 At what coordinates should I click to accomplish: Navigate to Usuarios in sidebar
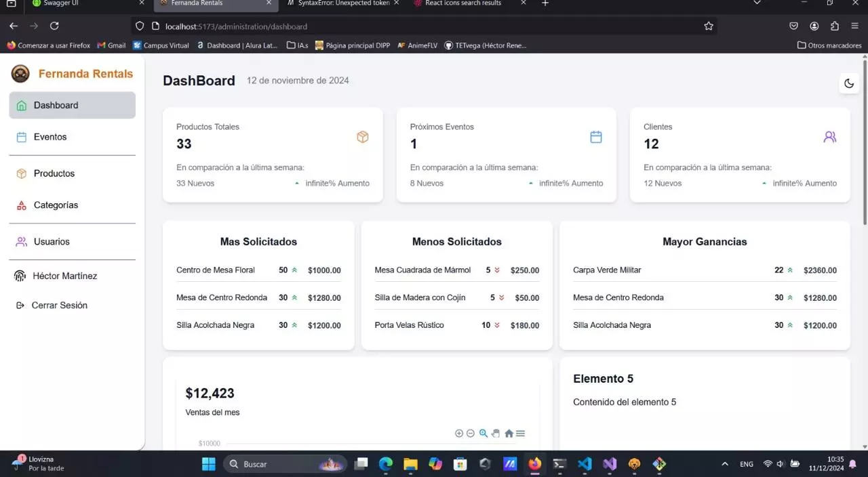52,242
